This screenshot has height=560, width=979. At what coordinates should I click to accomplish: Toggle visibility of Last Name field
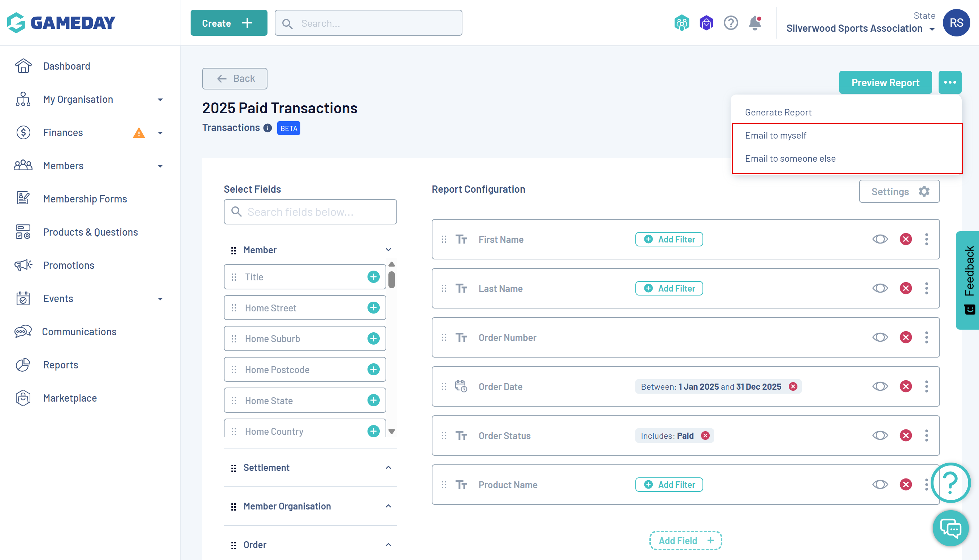tap(880, 288)
